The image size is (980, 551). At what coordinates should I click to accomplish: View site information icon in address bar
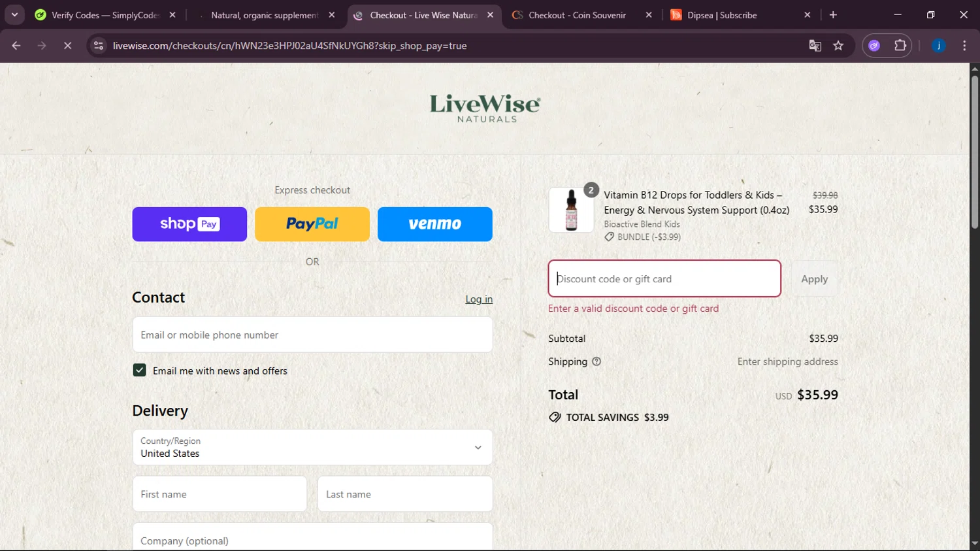99,46
